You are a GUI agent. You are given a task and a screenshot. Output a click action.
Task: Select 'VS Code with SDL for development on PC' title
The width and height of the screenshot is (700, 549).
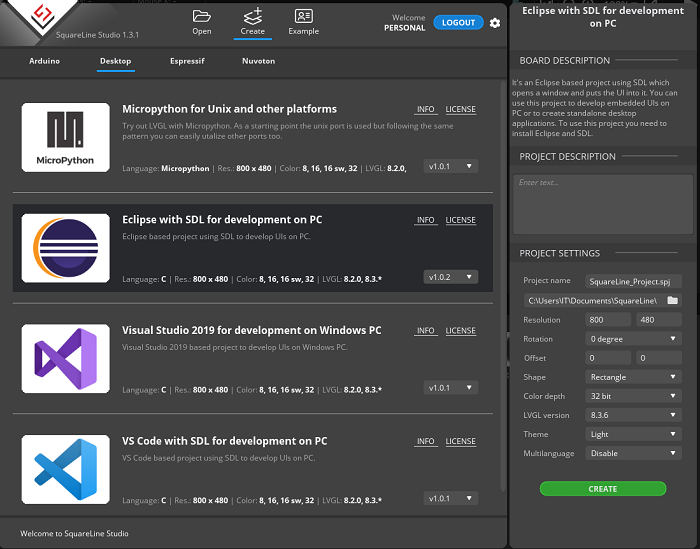point(225,441)
